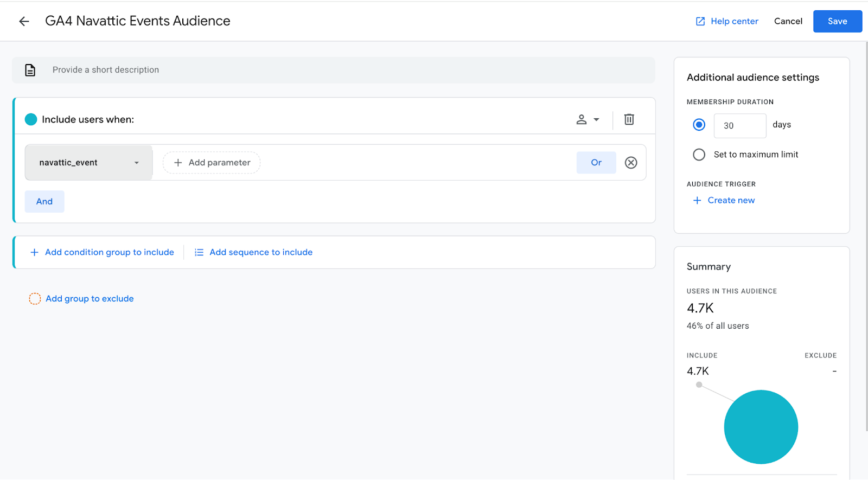Click Cancel in the header
The image size is (868, 480).
[788, 21]
